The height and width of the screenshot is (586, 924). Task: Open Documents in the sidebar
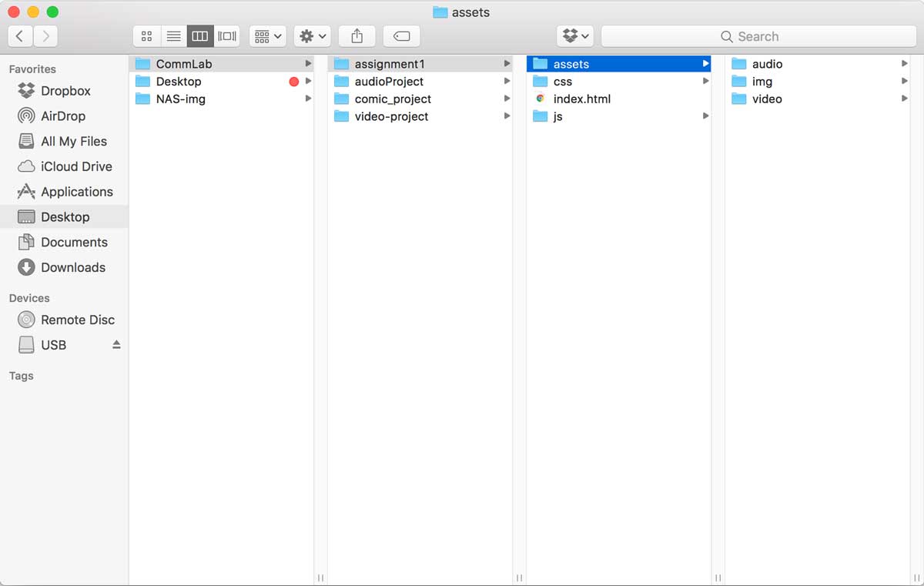click(65, 243)
